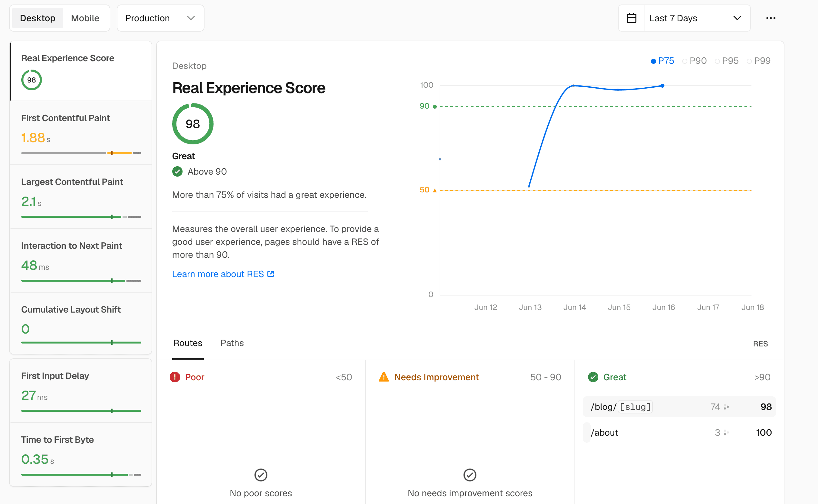Select the P99 percentile option
This screenshot has height=504, width=818.
click(x=759, y=61)
